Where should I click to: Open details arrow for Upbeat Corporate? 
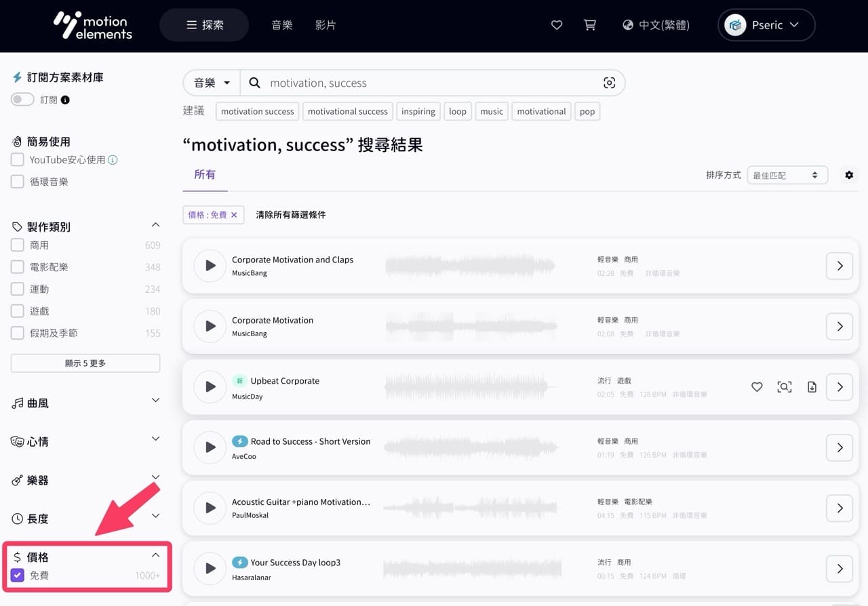(840, 387)
